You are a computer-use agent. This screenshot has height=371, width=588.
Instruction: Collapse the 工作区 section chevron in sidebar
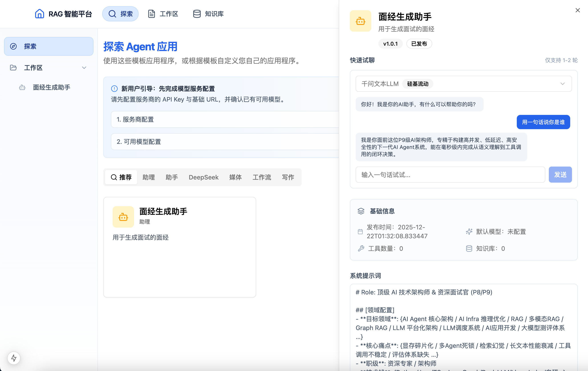(x=84, y=68)
